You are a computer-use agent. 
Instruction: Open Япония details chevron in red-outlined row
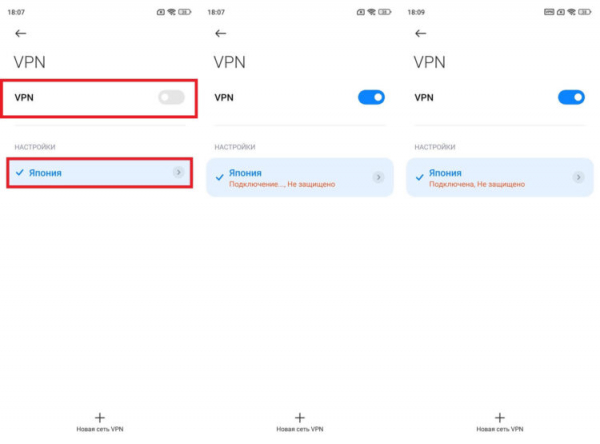(x=178, y=172)
